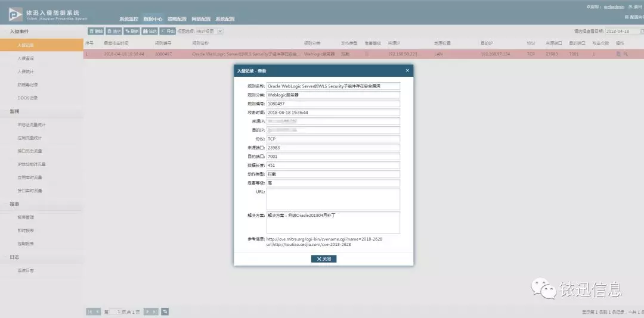Select 入侵统计 in the sidebar
Screen dimensions: 644x318
42,71
